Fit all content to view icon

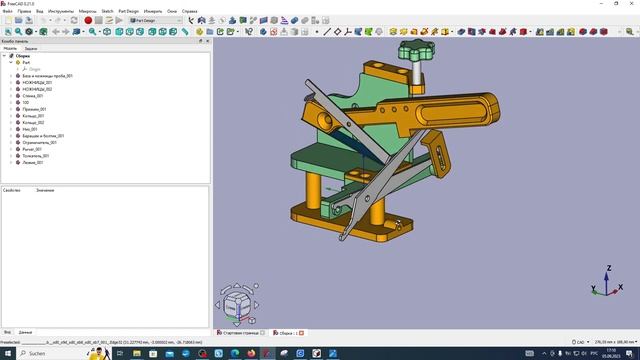[8, 32]
